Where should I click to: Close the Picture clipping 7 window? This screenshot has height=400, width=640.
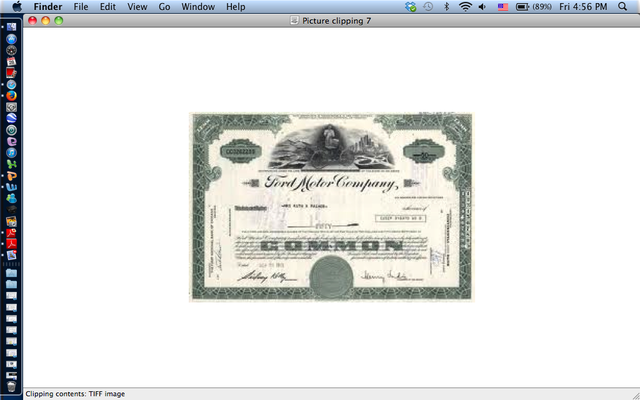coord(33,20)
